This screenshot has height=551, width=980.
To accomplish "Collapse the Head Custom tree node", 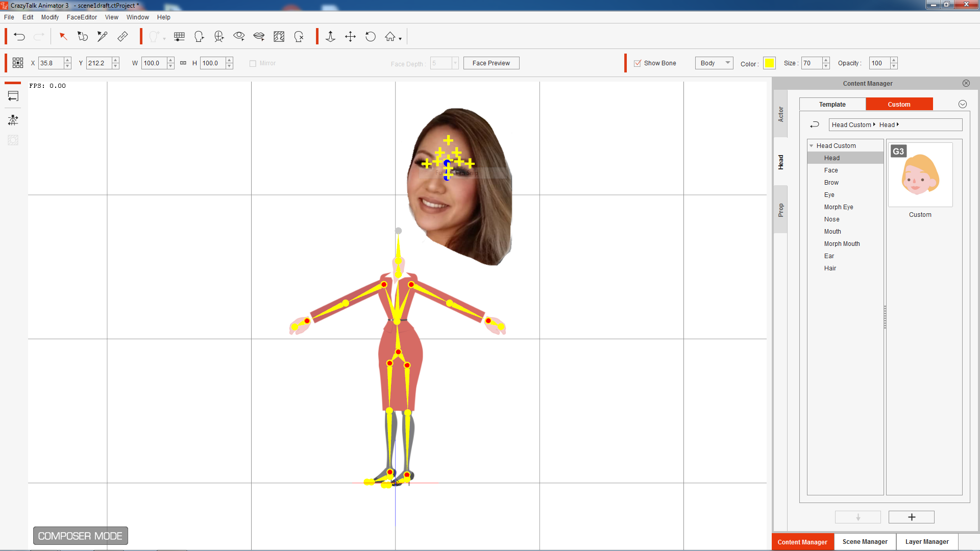I will click(x=812, y=146).
